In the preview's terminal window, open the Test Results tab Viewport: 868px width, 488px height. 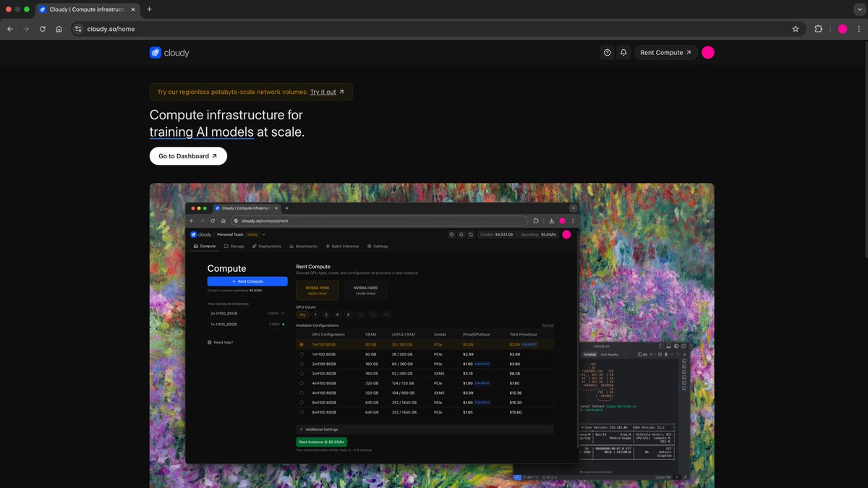[609, 354]
